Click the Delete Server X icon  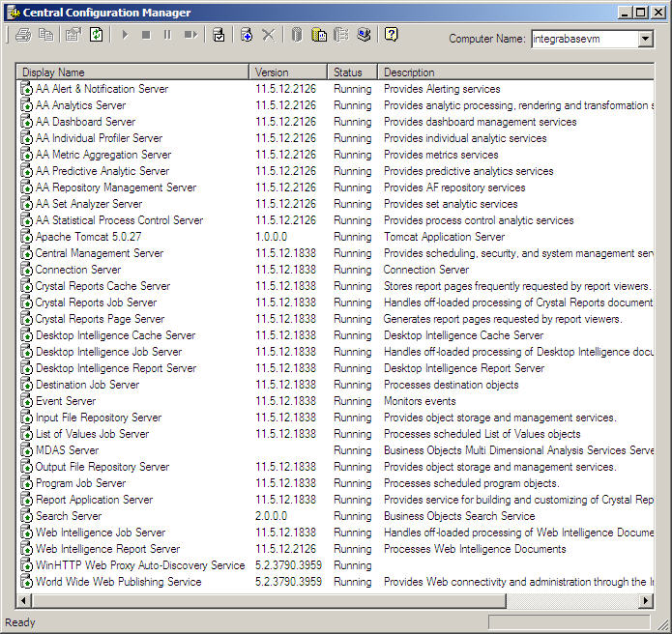point(269,35)
